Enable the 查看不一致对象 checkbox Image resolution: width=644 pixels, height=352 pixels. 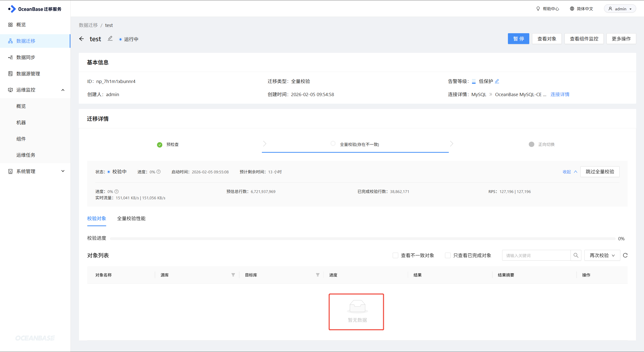pyautogui.click(x=395, y=255)
